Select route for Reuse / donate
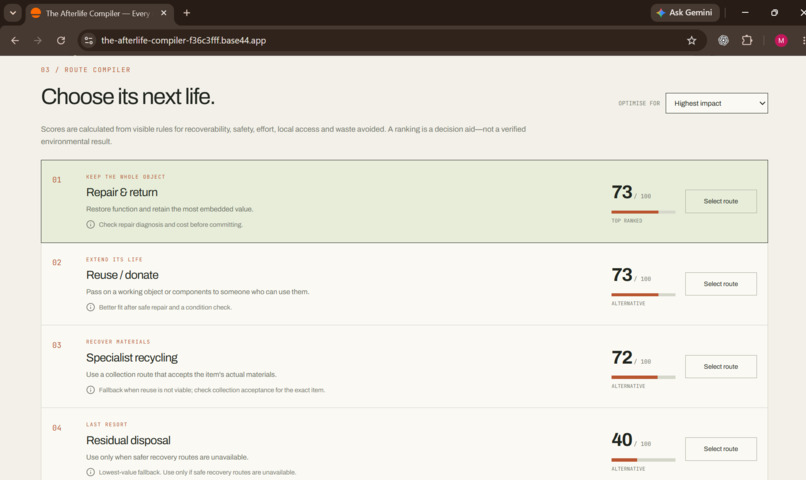 (720, 284)
